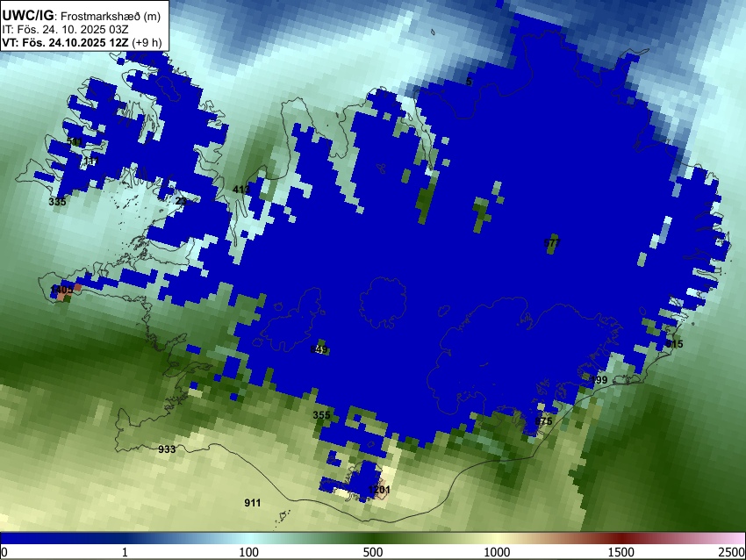This screenshot has height=560, width=746.
Task: Click the 199 value on the map
Action: [x=599, y=380]
